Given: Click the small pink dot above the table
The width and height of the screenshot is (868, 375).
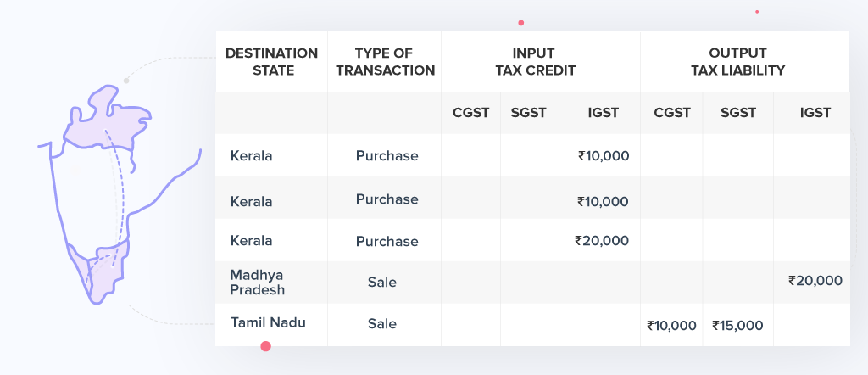Looking at the screenshot, I should (520, 23).
